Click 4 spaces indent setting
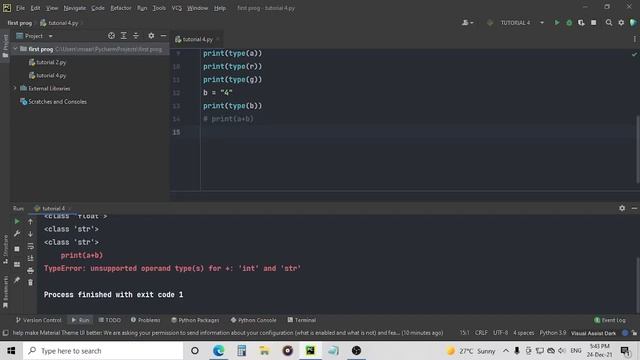 [x=524, y=333]
